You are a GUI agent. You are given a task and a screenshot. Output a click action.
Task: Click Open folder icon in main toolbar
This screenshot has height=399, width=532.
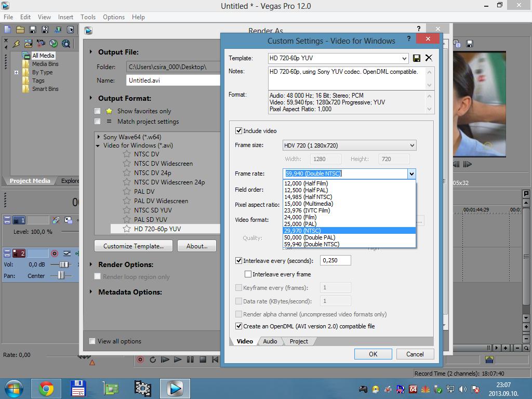point(20,30)
